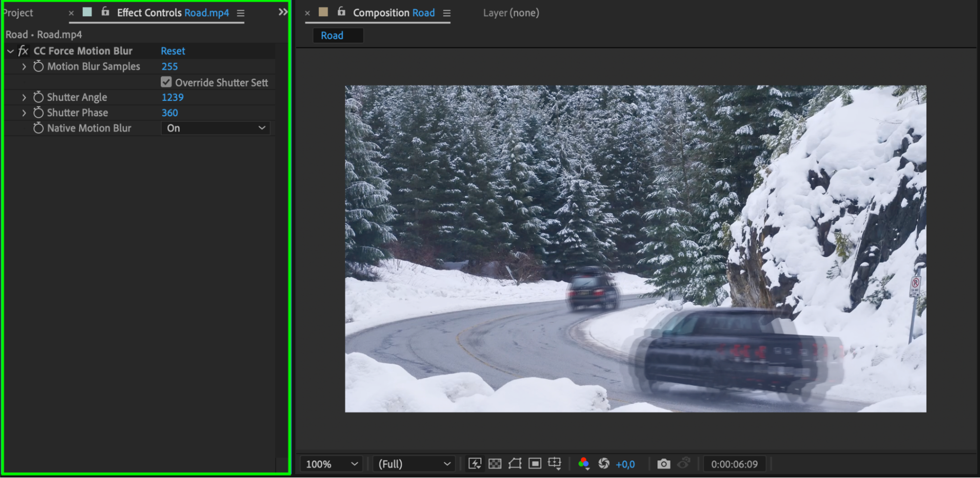Toggle stopwatch for Shutter Angle
Screen dimensions: 980x478
pyautogui.click(x=38, y=97)
